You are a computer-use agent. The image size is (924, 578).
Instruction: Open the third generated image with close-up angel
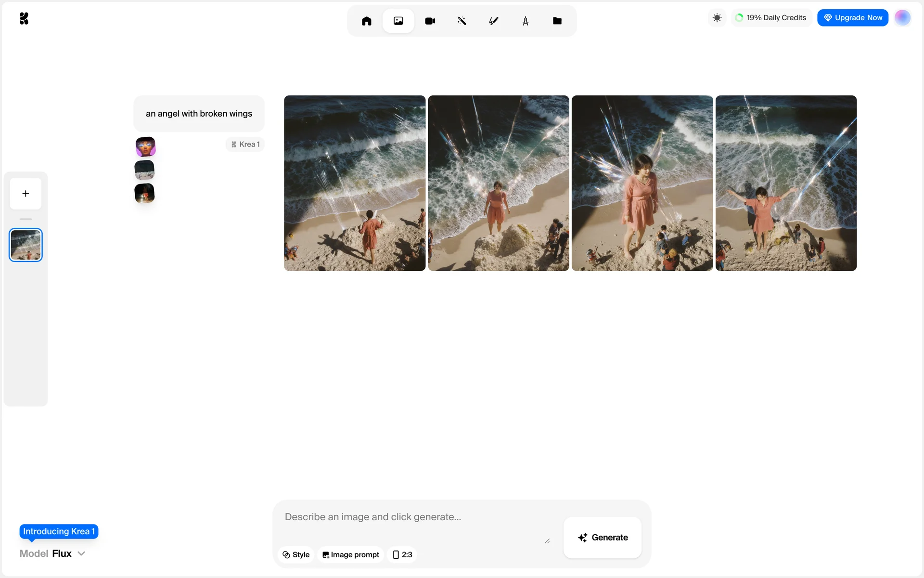point(642,183)
